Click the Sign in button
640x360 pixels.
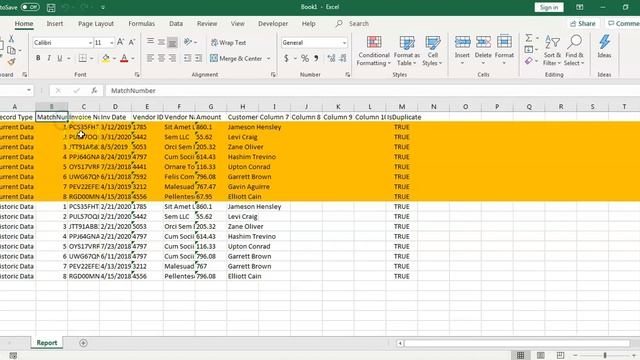click(549, 7)
